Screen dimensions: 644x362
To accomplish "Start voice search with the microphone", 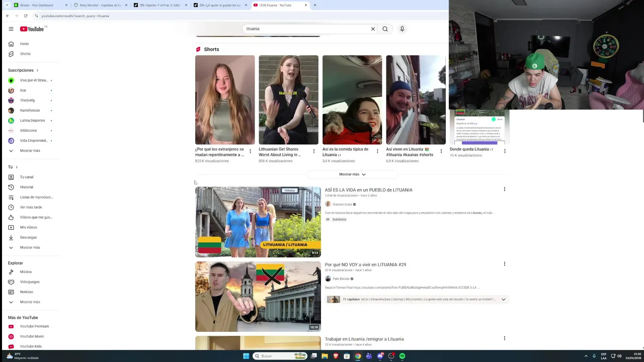I will point(402,29).
